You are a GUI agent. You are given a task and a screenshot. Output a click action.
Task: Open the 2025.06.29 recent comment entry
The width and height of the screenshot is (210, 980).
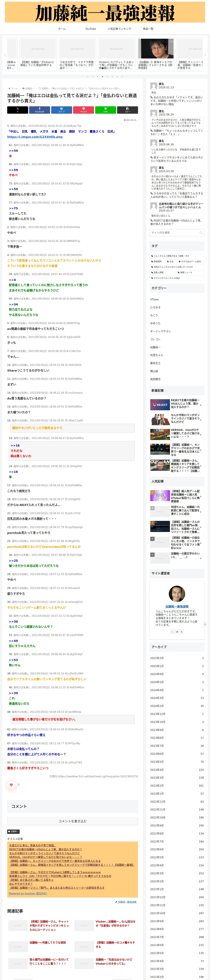click(177, 122)
